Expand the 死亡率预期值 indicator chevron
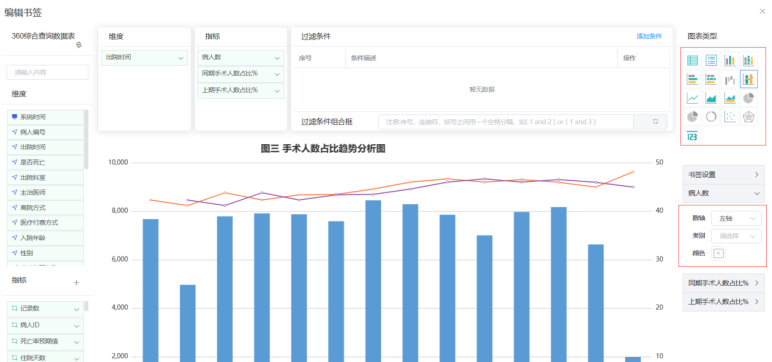The image size is (772, 362). (x=77, y=342)
